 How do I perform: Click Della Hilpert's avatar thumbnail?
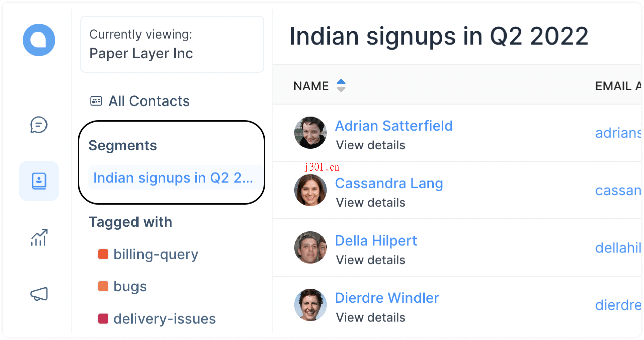(x=310, y=248)
